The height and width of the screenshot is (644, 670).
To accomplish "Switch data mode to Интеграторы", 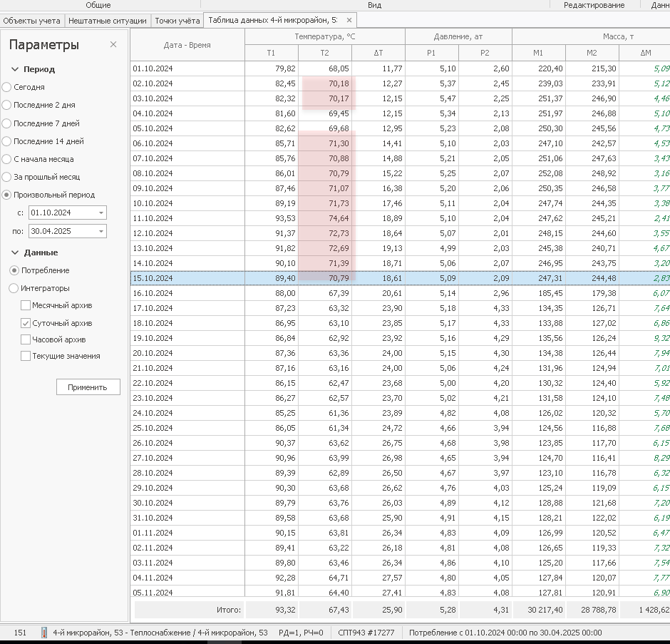I will point(14,289).
